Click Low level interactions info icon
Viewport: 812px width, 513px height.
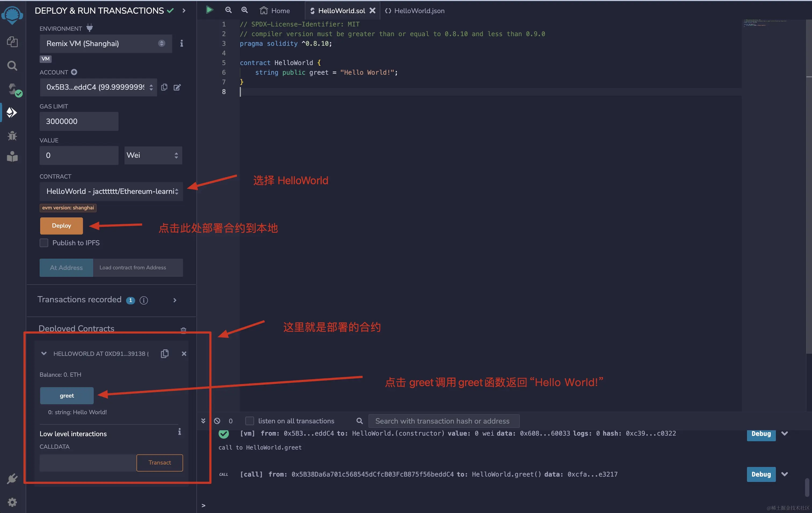click(x=179, y=431)
